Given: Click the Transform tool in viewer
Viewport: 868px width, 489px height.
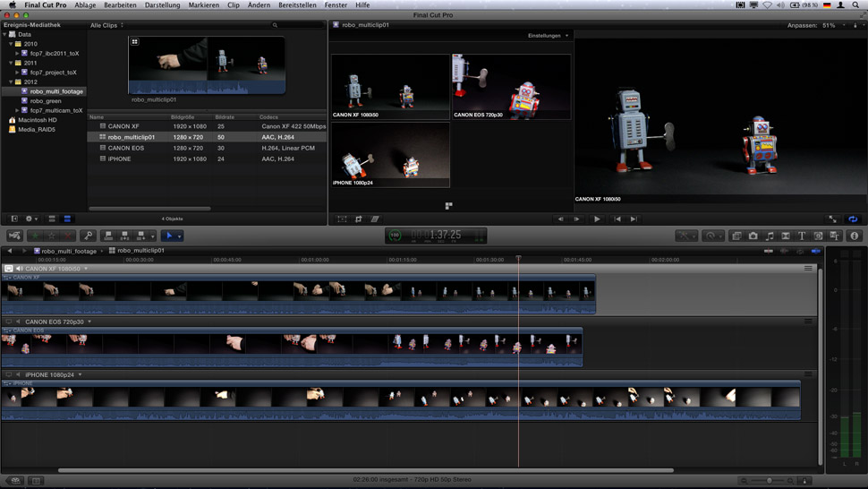Looking at the screenshot, I should coord(342,219).
